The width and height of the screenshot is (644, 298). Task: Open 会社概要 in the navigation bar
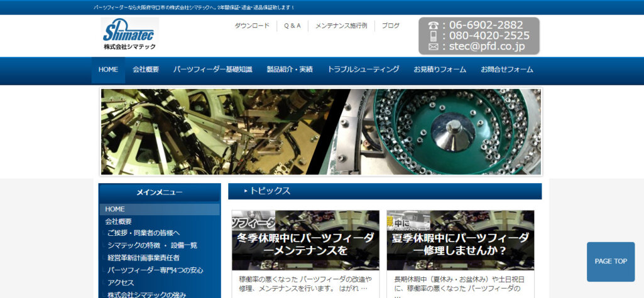click(x=146, y=70)
